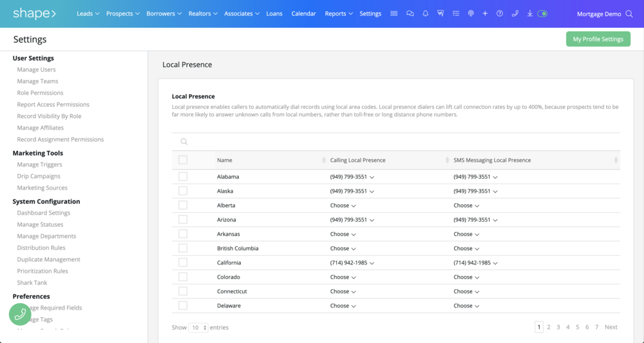Check the Colorado row checkbox

click(183, 277)
